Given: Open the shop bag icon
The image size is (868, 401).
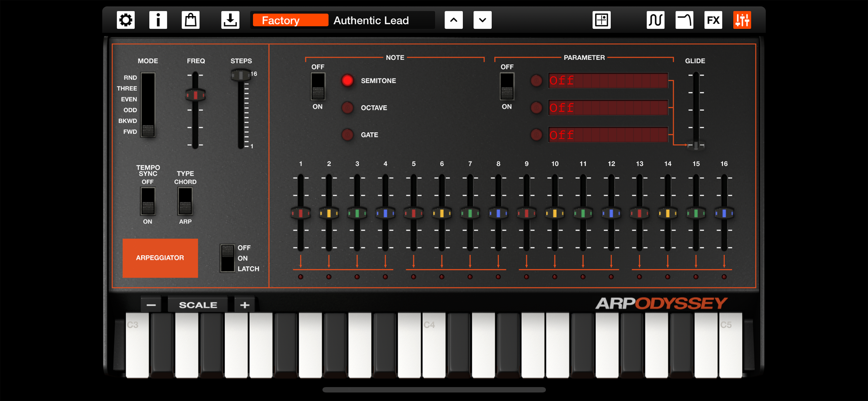Looking at the screenshot, I should (x=191, y=20).
